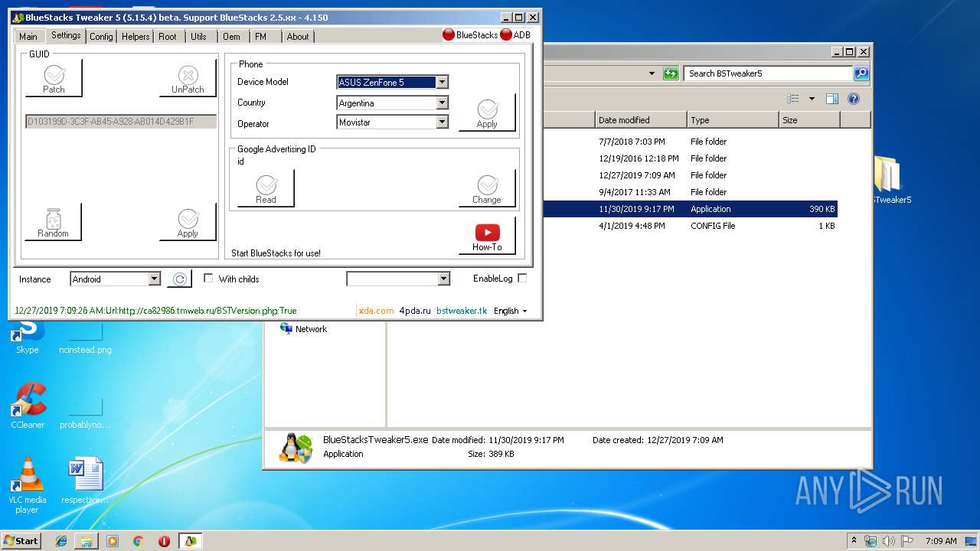Launch the CCleaner desktop shortcut
Screen dimensions: 980x551
point(28,406)
